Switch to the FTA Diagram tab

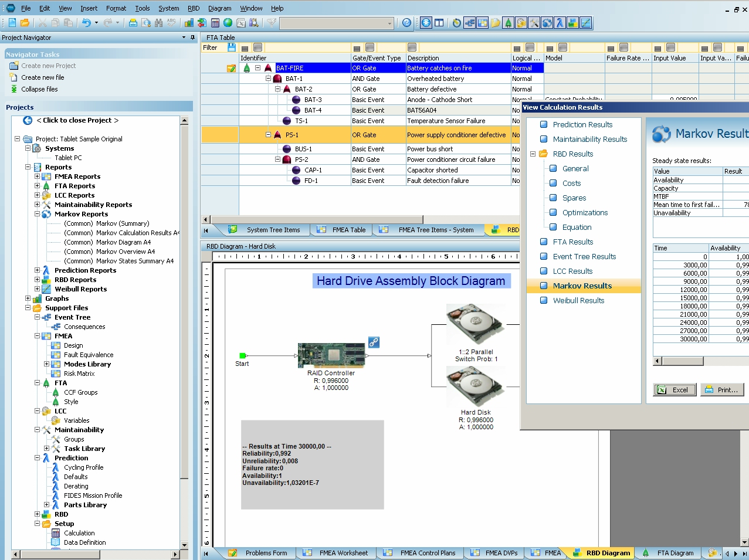675,553
